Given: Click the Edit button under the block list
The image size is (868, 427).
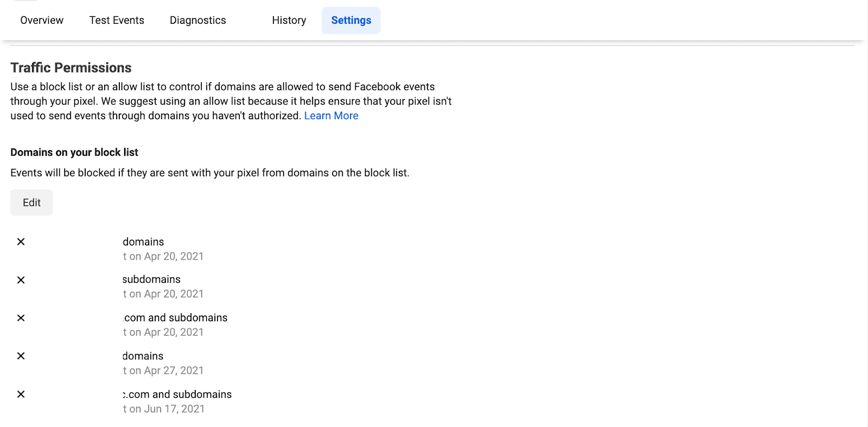Looking at the screenshot, I should [31, 202].
